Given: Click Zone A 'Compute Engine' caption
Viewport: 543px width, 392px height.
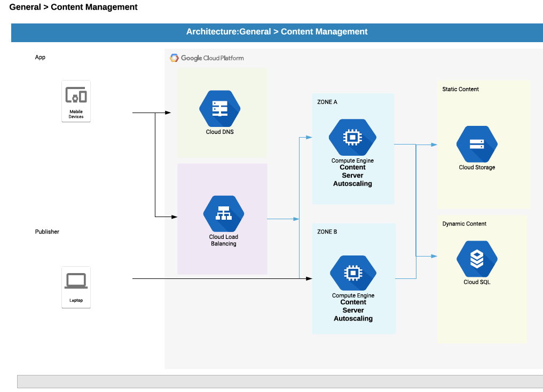Looking at the screenshot, I should 352,161.
